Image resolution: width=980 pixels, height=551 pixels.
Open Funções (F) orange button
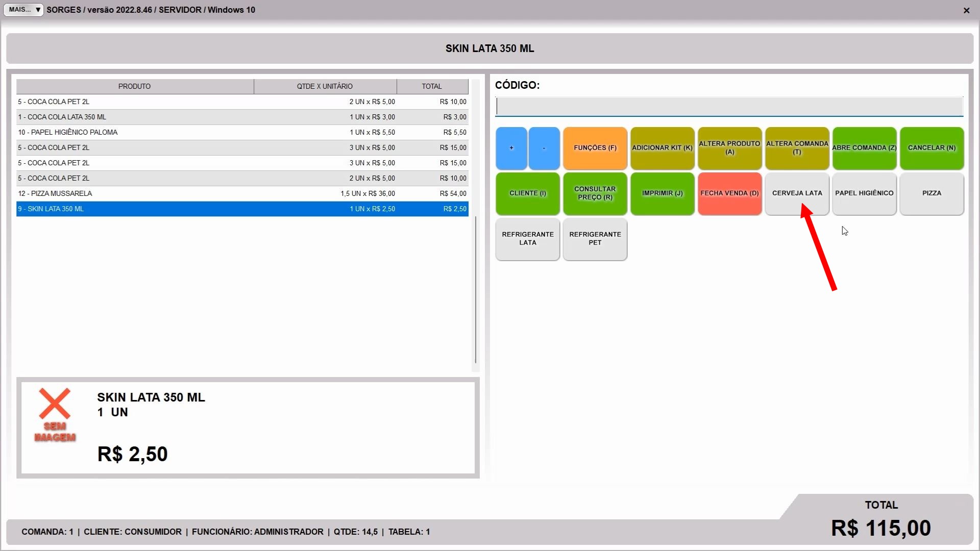(595, 148)
